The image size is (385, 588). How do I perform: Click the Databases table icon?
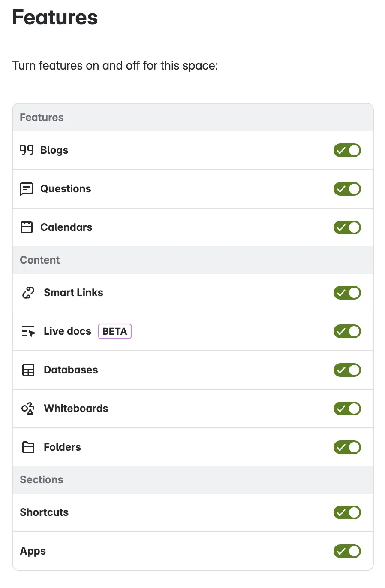click(28, 370)
